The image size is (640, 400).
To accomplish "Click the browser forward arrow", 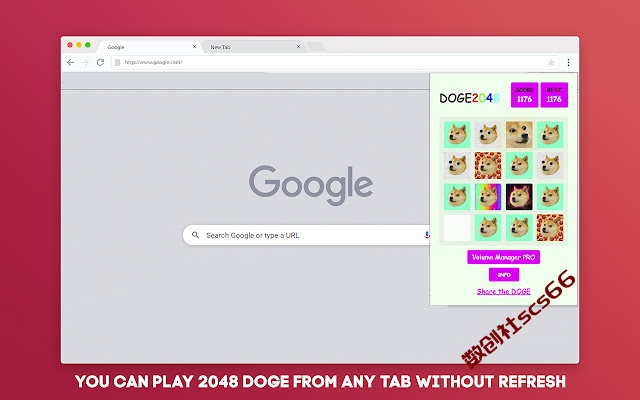I will 85,62.
